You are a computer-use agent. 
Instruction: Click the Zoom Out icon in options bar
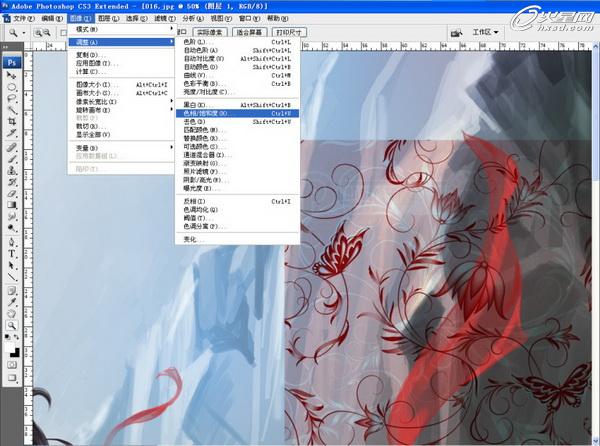(x=47, y=33)
